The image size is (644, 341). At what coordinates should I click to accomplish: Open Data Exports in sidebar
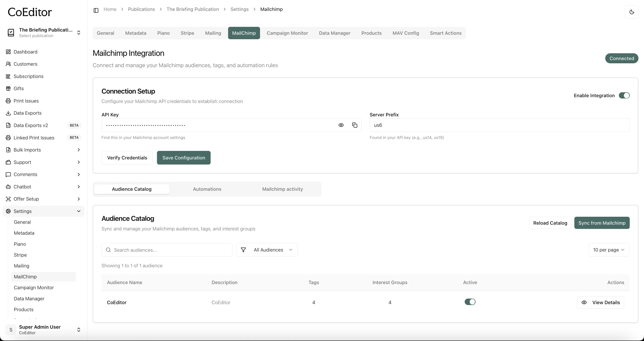pyautogui.click(x=27, y=113)
